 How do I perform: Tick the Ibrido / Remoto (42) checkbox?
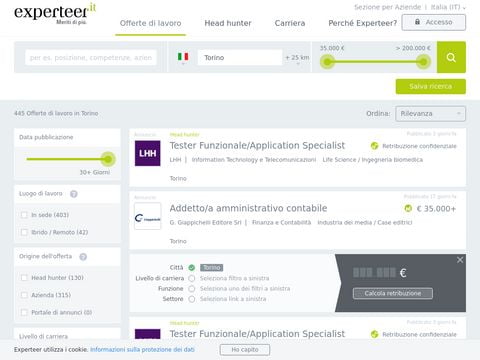24,232
